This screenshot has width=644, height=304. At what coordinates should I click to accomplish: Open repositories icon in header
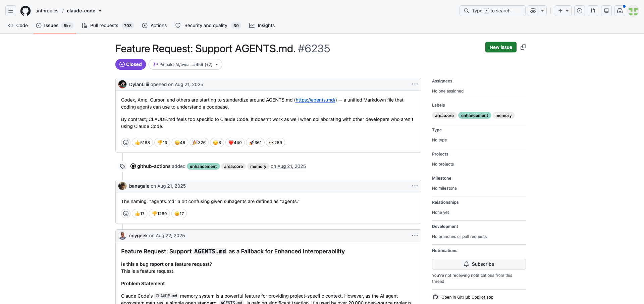pyautogui.click(x=606, y=11)
